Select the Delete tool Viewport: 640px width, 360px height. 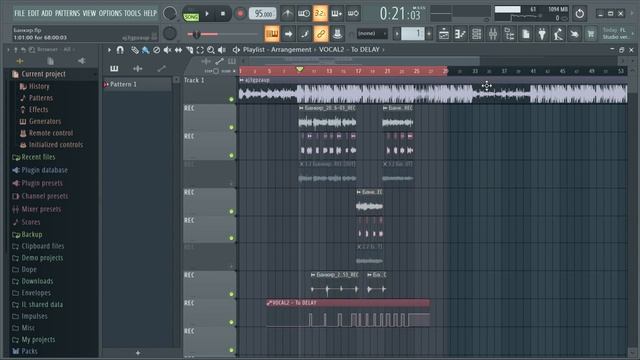tap(156, 50)
